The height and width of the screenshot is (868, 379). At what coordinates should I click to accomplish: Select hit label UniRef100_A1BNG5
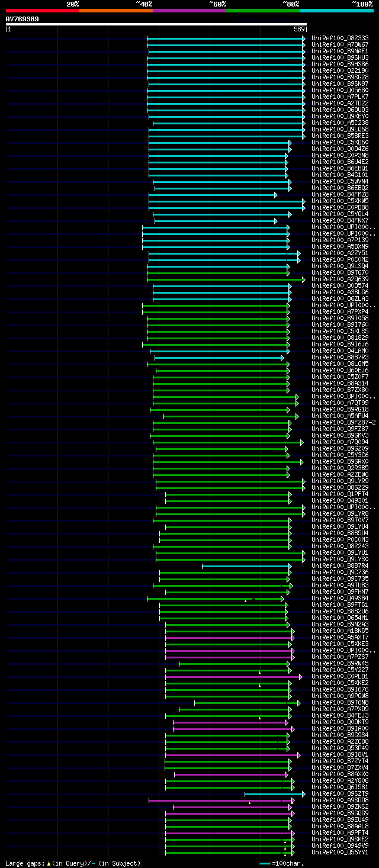[x=340, y=631]
